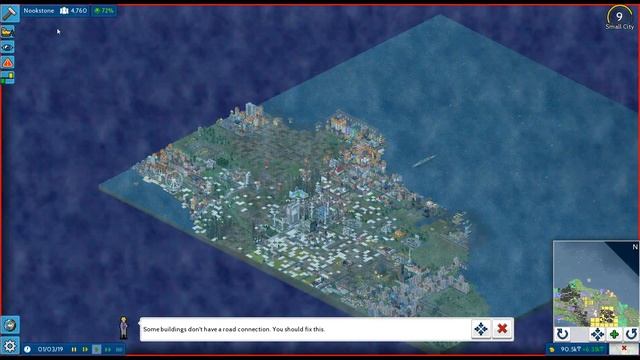Set simulation to fastest speed
Viewport: 640px width, 360px height.
pos(119,349)
